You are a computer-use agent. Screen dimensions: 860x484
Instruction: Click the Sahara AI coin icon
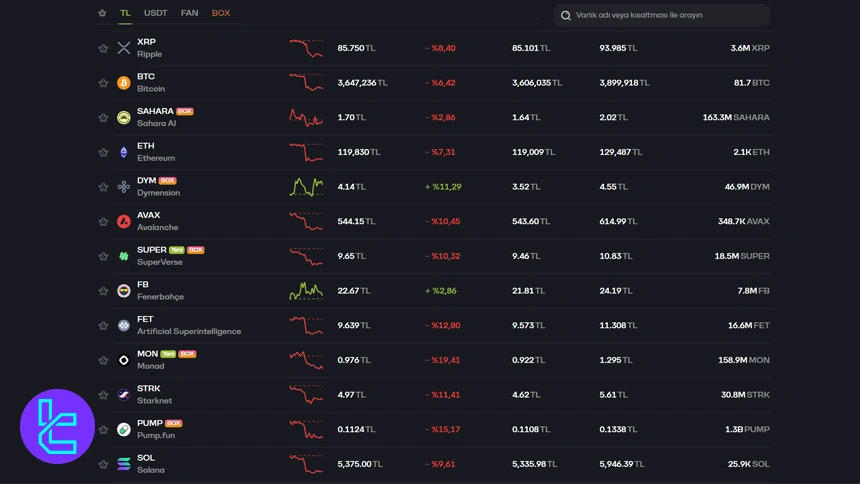124,117
